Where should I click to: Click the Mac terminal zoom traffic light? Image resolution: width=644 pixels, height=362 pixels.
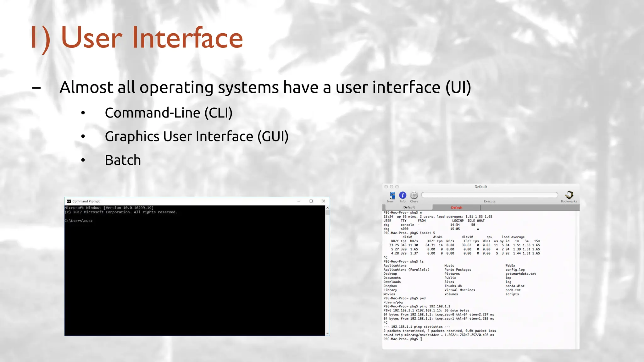[x=397, y=187]
